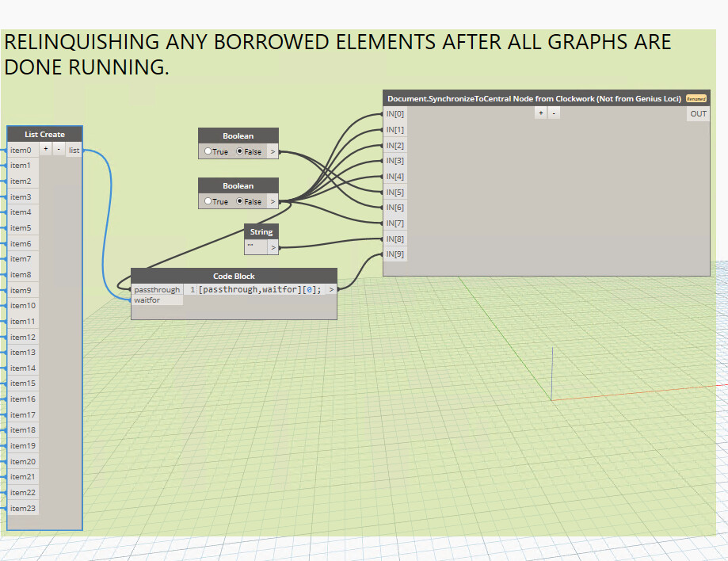This screenshot has height=561, width=728.
Task: Click the first Boolean node output port
Action: tap(273, 151)
